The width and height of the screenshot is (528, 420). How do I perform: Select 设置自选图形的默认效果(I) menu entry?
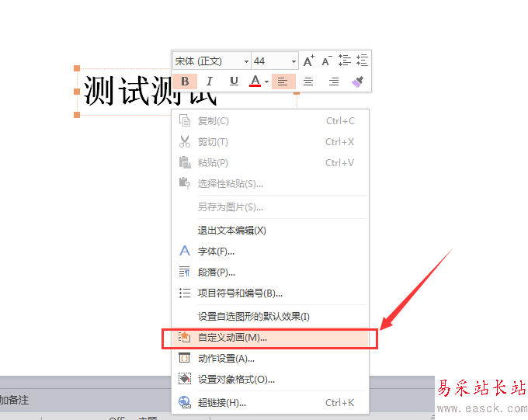[x=270, y=316]
